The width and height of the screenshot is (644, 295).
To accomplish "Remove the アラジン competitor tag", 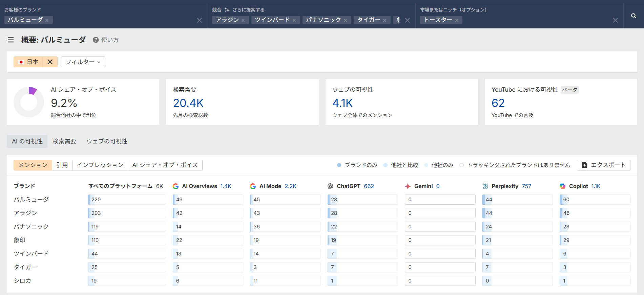I will 243,21.
